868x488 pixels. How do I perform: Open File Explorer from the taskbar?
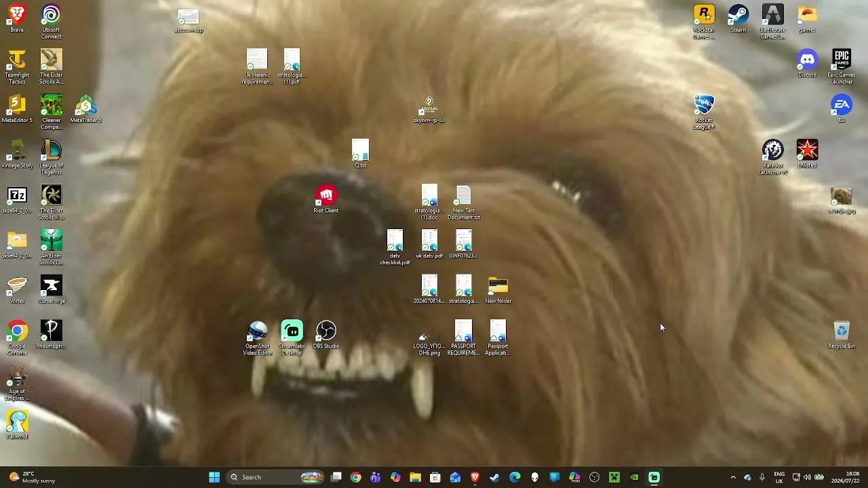coord(415,477)
